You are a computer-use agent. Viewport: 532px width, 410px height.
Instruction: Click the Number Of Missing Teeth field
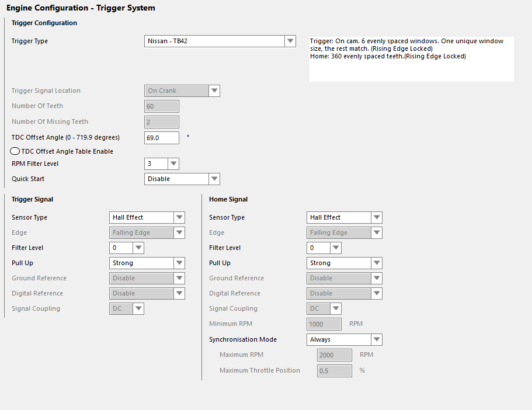tap(162, 122)
